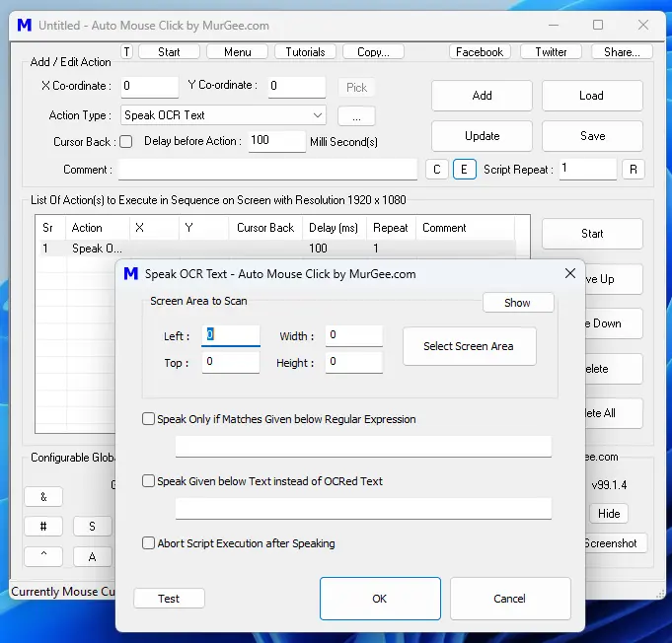Click the Cursor Back column header
This screenshot has width=672, height=643.
coord(265,228)
